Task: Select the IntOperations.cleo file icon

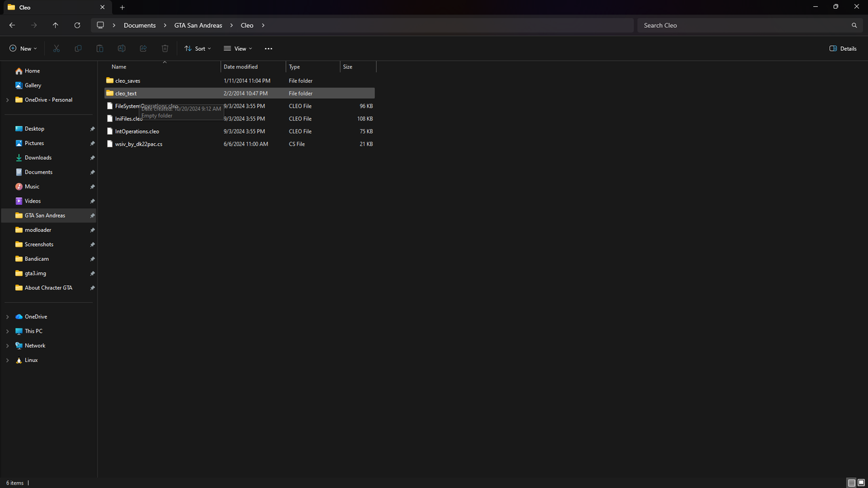Action: (x=110, y=131)
